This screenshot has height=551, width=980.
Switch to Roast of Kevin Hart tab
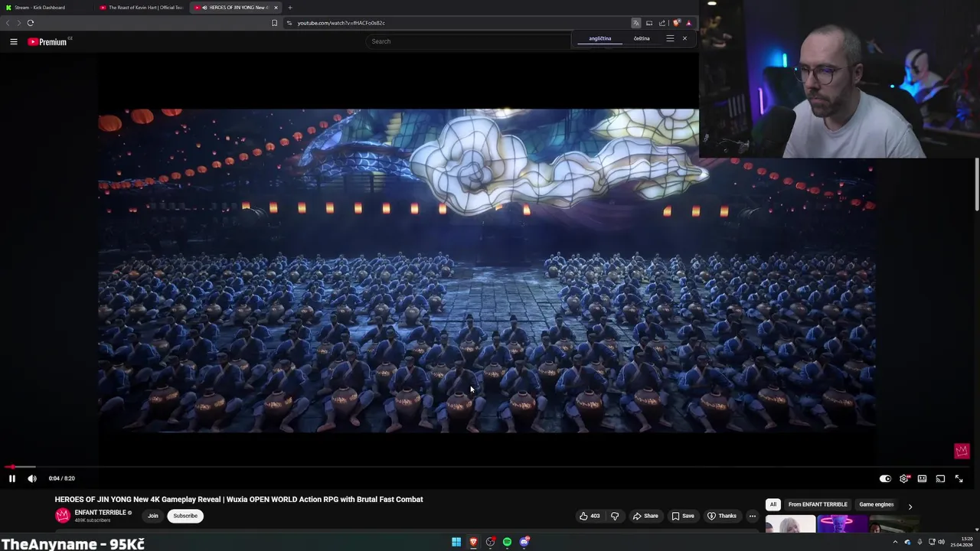[x=142, y=8]
